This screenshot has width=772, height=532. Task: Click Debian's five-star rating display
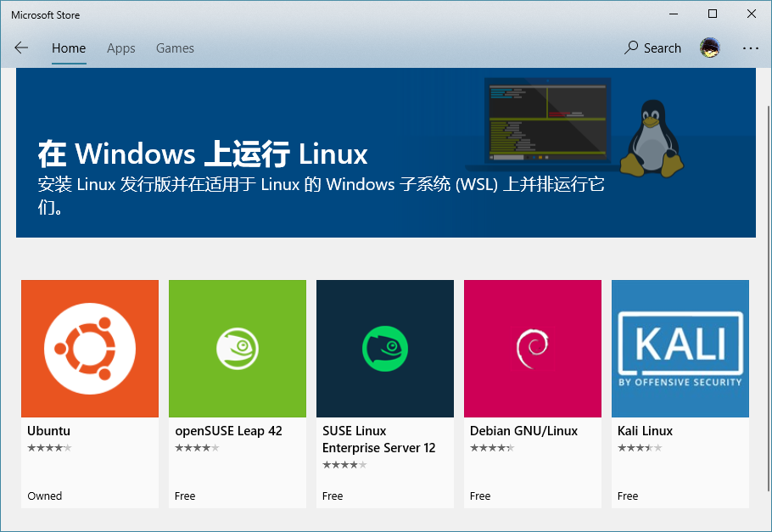click(x=492, y=447)
